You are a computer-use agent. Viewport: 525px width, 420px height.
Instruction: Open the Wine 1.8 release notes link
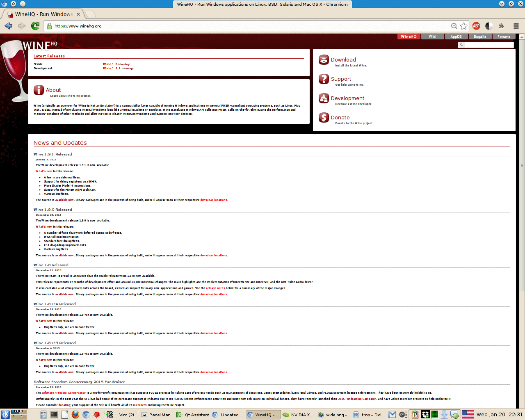tap(215, 288)
